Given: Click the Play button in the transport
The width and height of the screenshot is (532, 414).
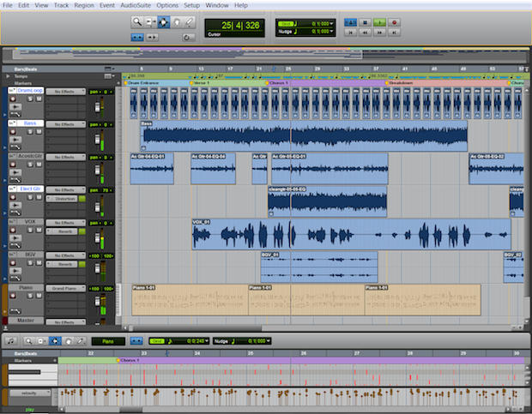Looking at the screenshot, I should (x=381, y=21).
